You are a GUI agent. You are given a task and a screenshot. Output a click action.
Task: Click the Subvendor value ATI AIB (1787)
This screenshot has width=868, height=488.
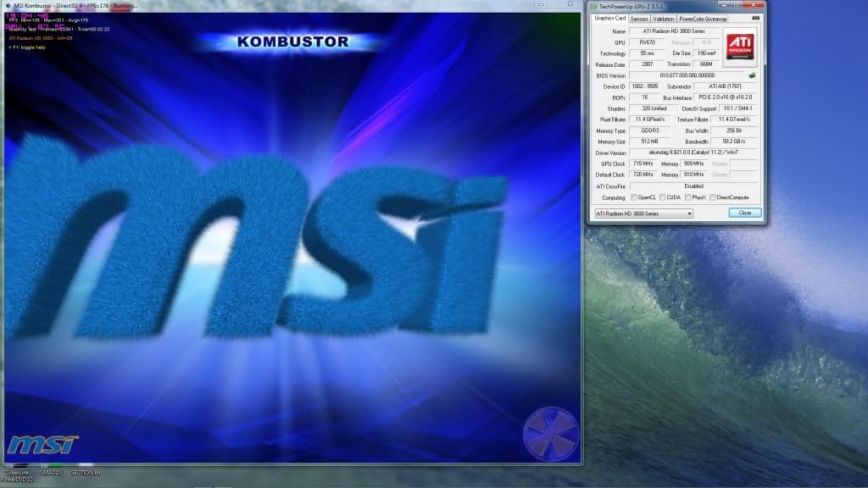(x=725, y=86)
